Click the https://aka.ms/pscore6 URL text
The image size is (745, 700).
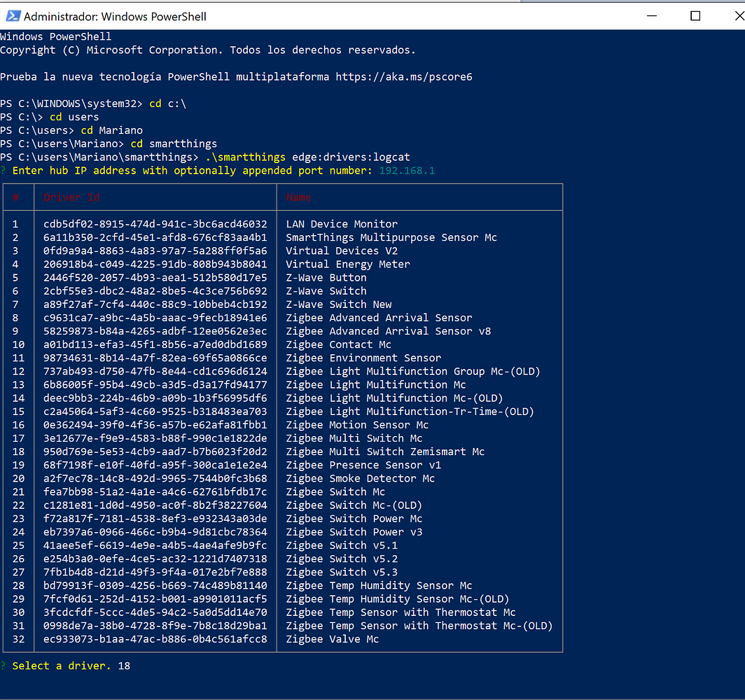404,77
